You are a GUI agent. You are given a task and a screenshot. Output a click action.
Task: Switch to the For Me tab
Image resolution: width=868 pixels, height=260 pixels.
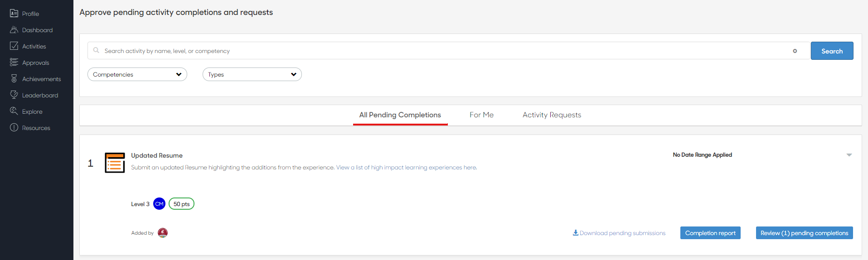click(481, 115)
